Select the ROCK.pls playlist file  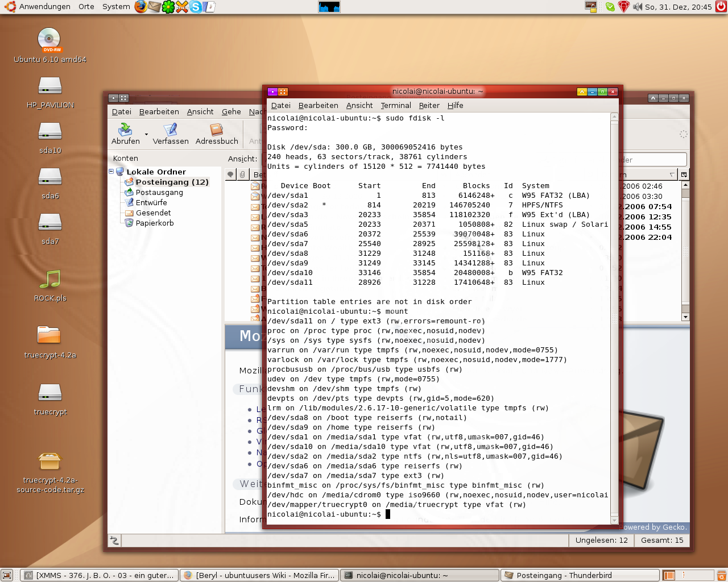pyautogui.click(x=50, y=285)
